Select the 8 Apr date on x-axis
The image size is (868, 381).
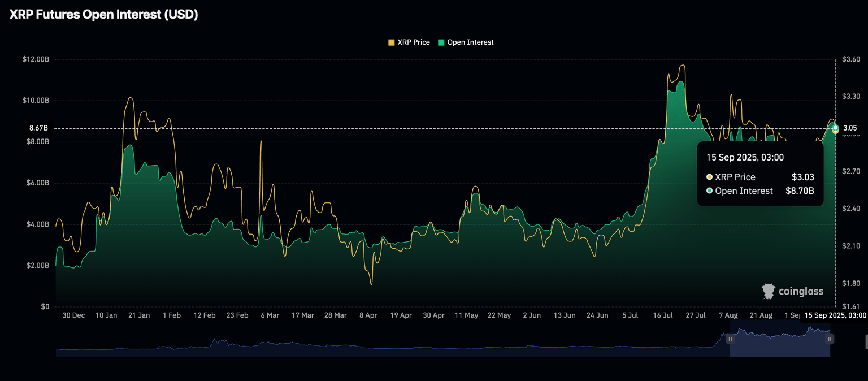368,315
